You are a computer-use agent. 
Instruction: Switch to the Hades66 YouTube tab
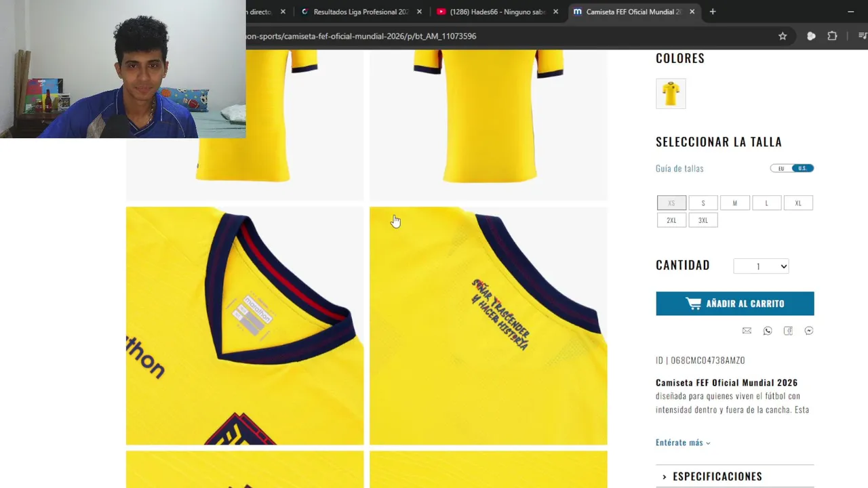tap(497, 12)
